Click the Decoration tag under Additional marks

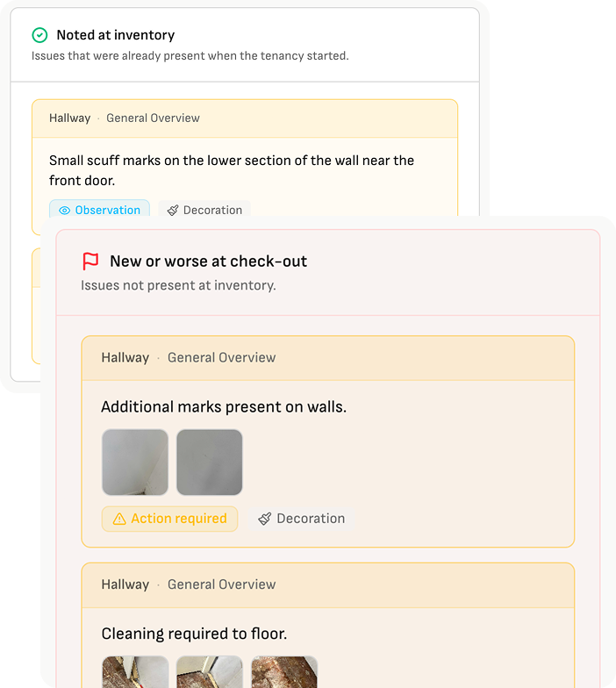tap(301, 519)
